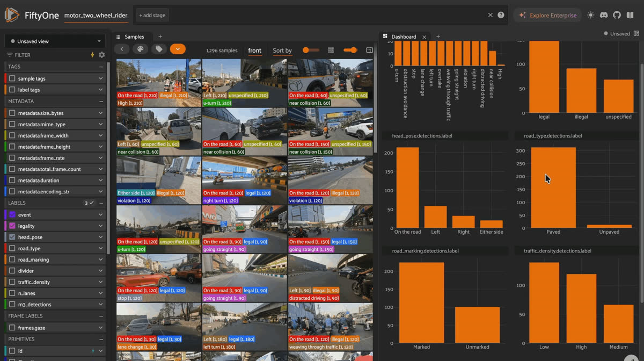The height and width of the screenshot is (361, 644).
Task: Check the road_marking label checkbox
Action: tap(12, 259)
